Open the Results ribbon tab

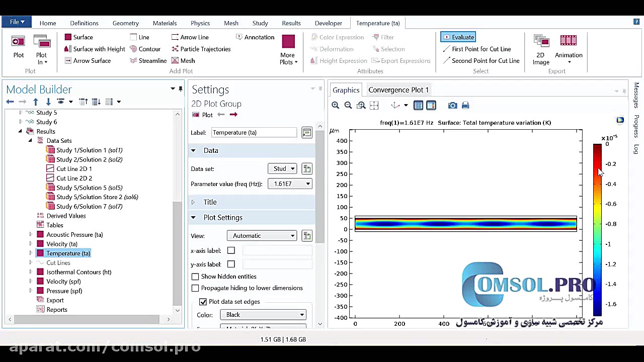coord(291,23)
